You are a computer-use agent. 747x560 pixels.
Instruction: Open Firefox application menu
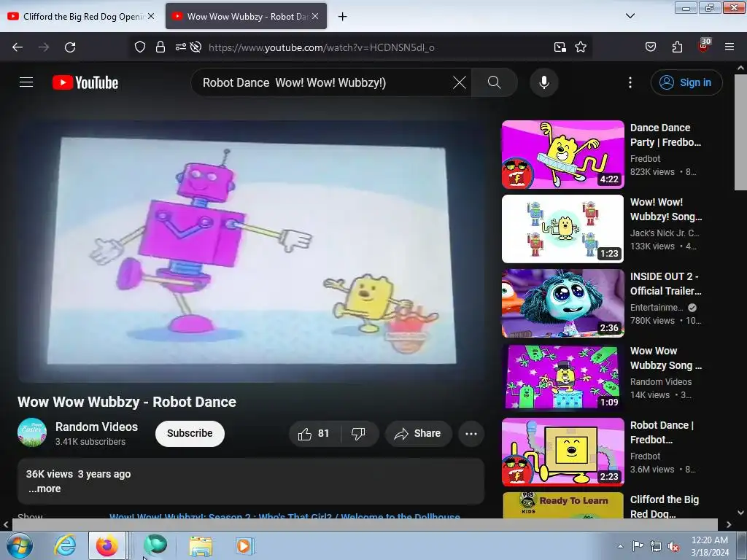tap(729, 47)
